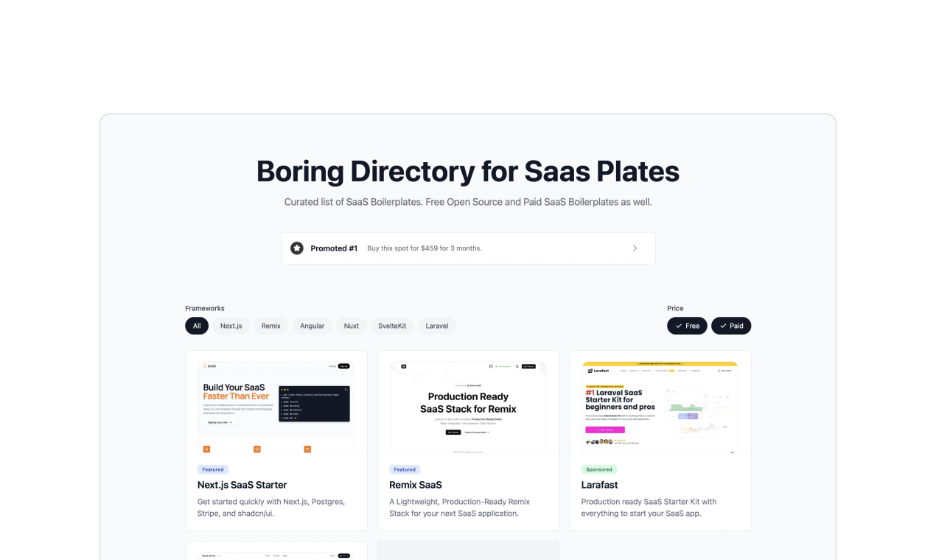Click the Larafast description text

tap(649, 507)
